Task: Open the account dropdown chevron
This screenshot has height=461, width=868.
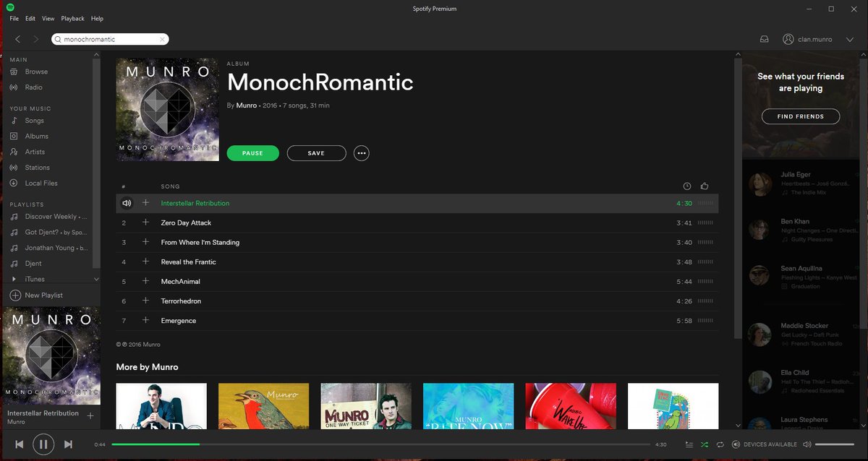Action: [850, 40]
